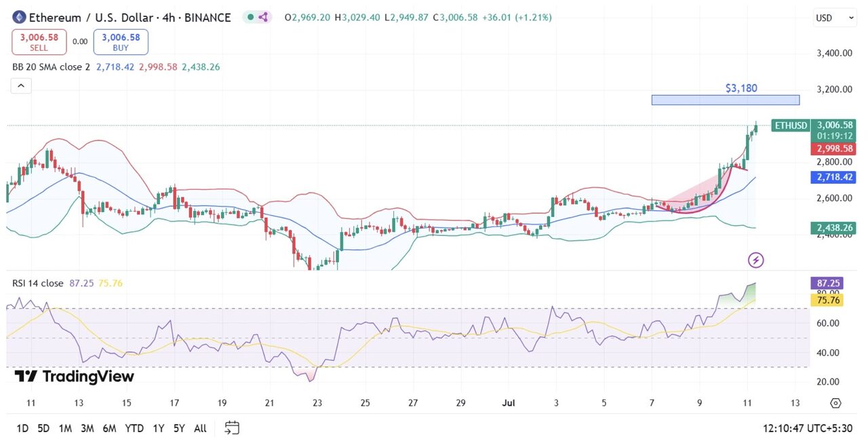Click the 2,800.00 price scale value
Viewport: 868px width, 447px height.
pos(835,162)
